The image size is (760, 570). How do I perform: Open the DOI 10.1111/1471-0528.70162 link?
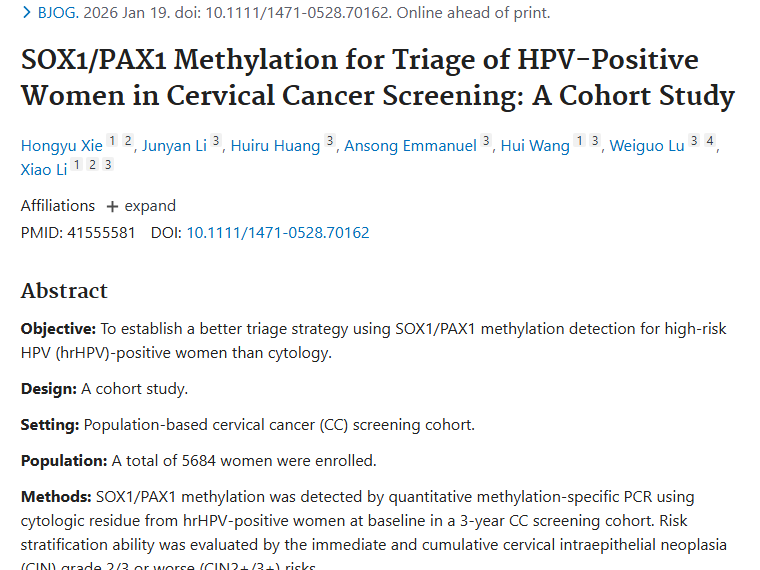277,233
